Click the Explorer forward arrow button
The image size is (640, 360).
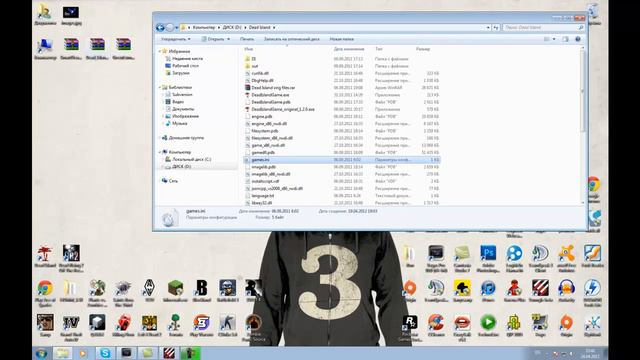(170, 27)
